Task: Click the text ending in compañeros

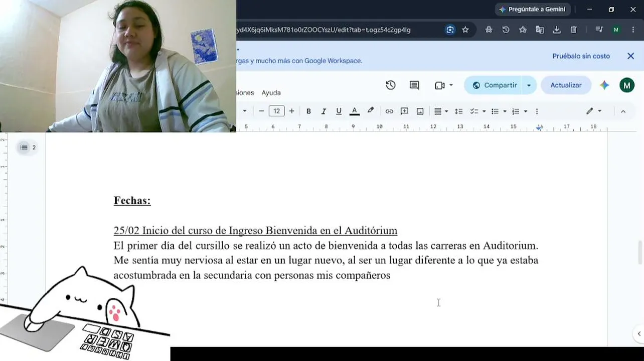Action: click(x=252, y=275)
